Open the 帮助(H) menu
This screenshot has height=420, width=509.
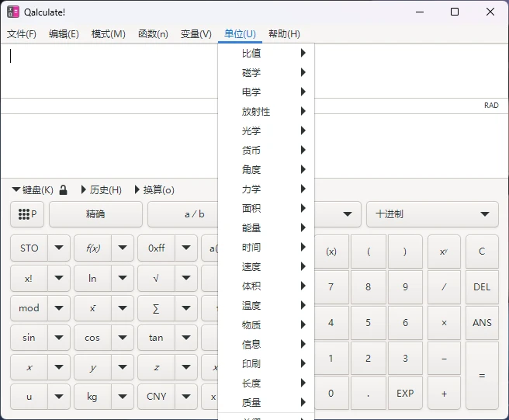point(284,34)
